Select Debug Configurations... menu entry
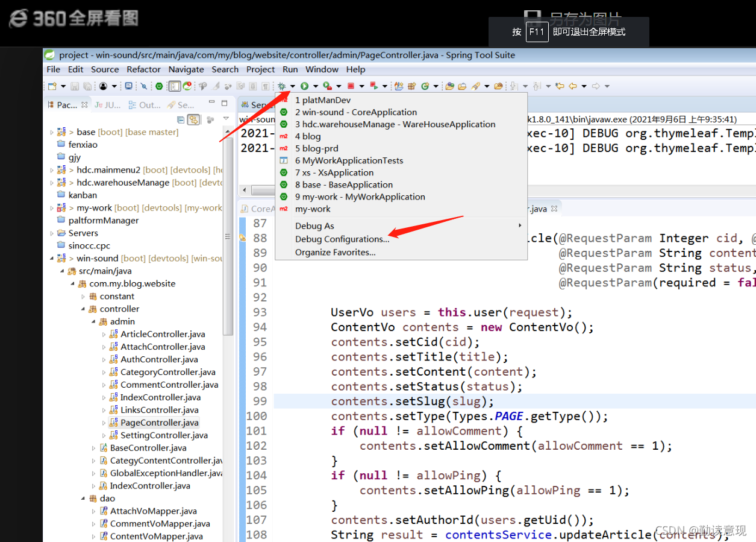This screenshot has width=756, height=542. pyautogui.click(x=342, y=239)
